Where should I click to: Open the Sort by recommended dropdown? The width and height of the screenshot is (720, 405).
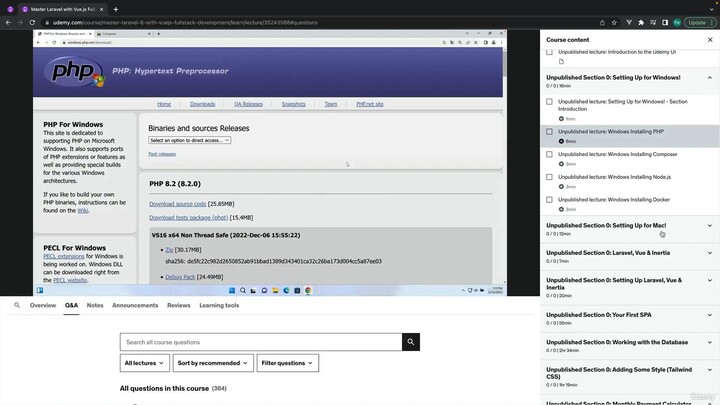212,363
